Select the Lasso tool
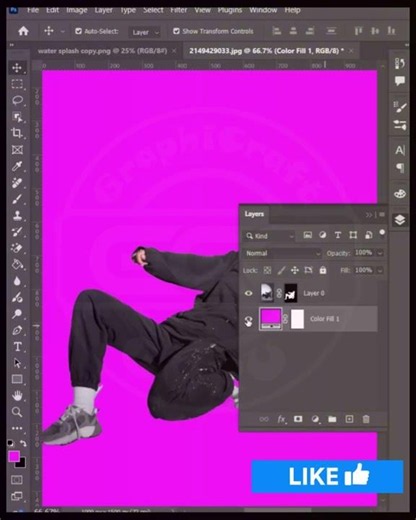The width and height of the screenshot is (416, 520). (x=17, y=100)
